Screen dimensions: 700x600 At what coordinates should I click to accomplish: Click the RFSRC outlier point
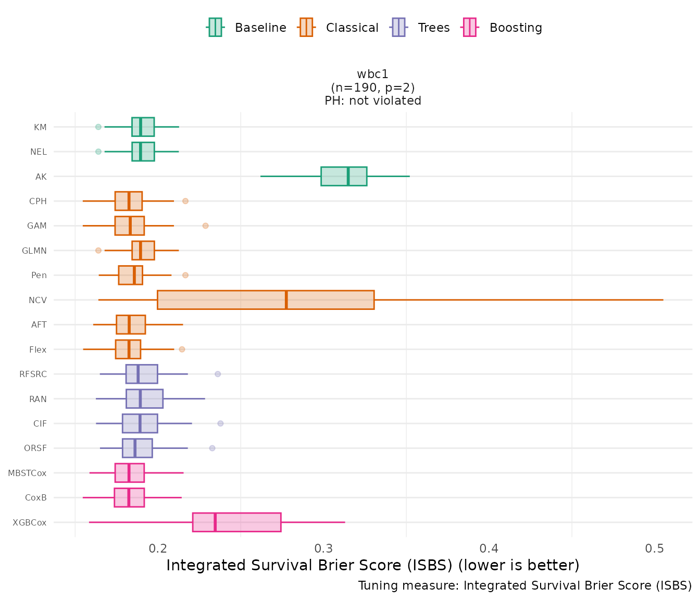[x=218, y=374]
